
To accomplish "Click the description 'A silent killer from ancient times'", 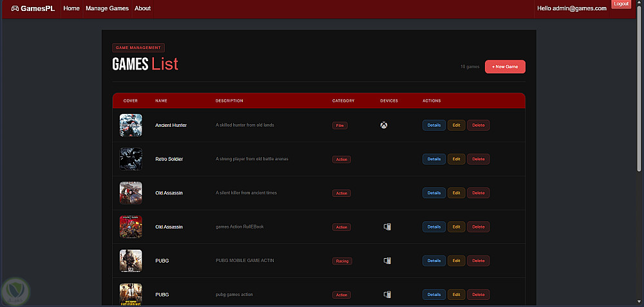I will tap(246, 193).
